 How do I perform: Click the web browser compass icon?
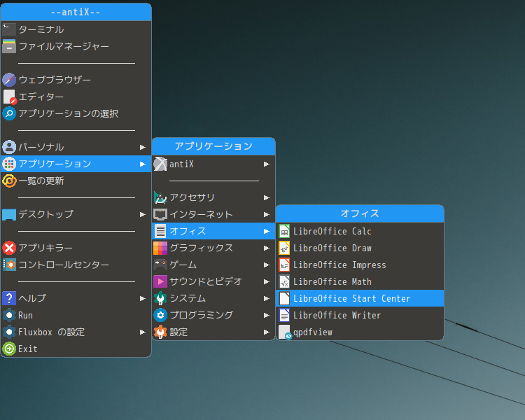pos(9,80)
